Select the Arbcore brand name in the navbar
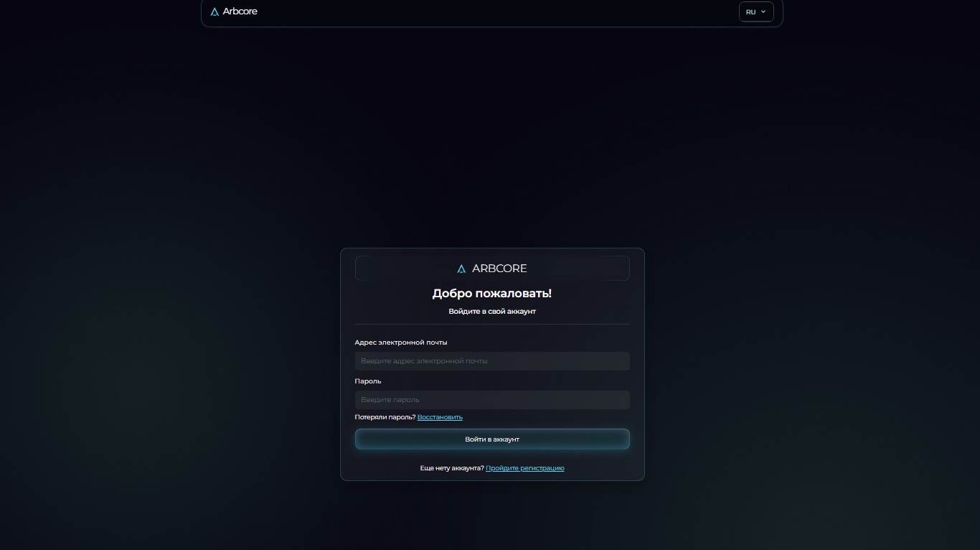This screenshot has height=550, width=980. [240, 11]
